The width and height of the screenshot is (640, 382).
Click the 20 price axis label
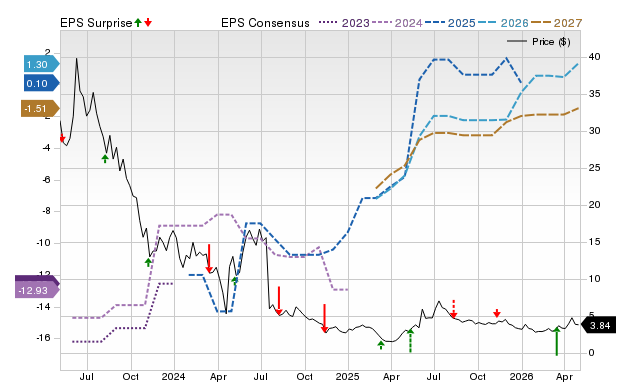594,205
